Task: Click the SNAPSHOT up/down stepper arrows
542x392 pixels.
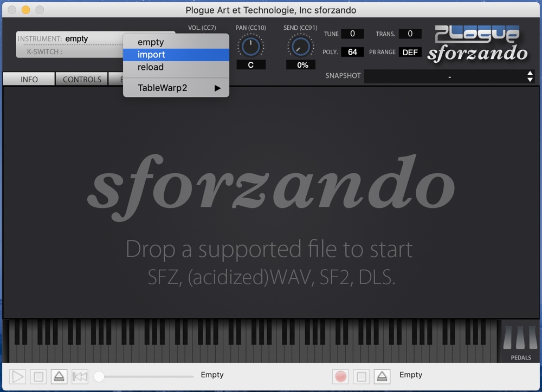Action: coord(530,76)
